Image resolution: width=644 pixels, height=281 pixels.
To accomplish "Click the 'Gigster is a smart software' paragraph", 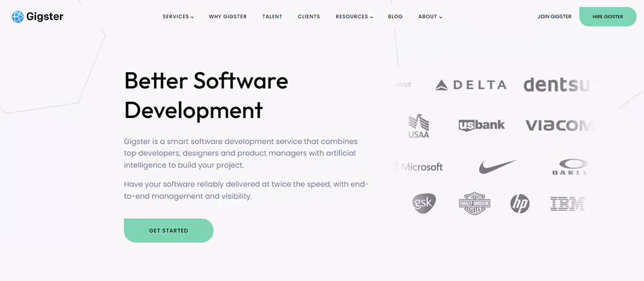I will pyautogui.click(x=241, y=153).
